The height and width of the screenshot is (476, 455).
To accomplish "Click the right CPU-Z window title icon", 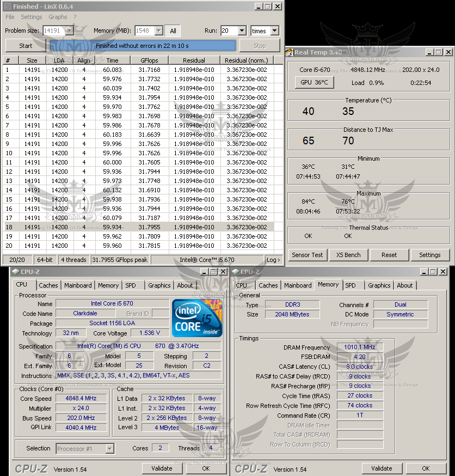I will (x=236, y=272).
